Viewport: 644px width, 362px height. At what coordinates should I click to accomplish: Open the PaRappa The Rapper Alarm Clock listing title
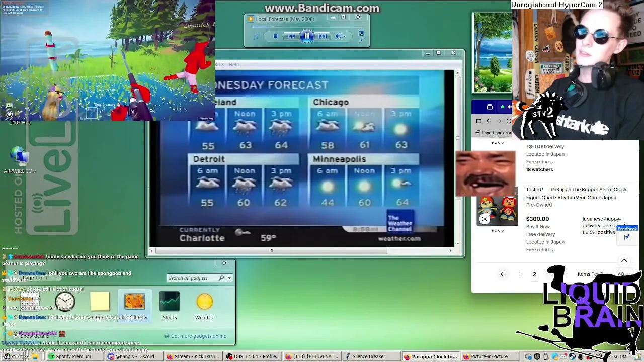tap(577, 193)
